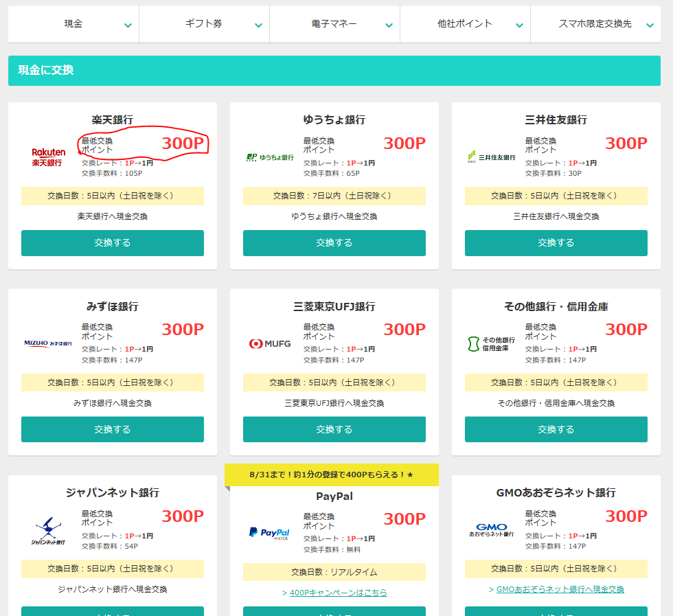
Task: Click the 300P value on みずほ銀行 card
Action: pos(183,330)
